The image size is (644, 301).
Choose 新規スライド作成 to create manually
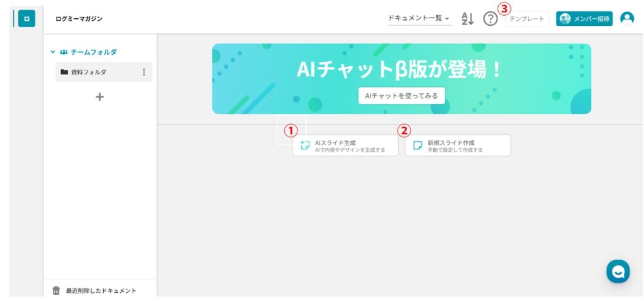[x=457, y=146]
